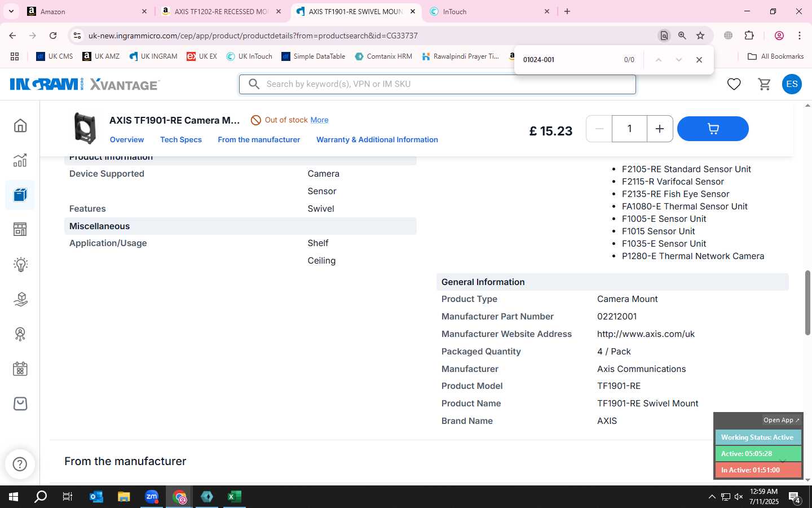This screenshot has height=508, width=812.
Task: Open the help question mark button
Action: coord(20,464)
